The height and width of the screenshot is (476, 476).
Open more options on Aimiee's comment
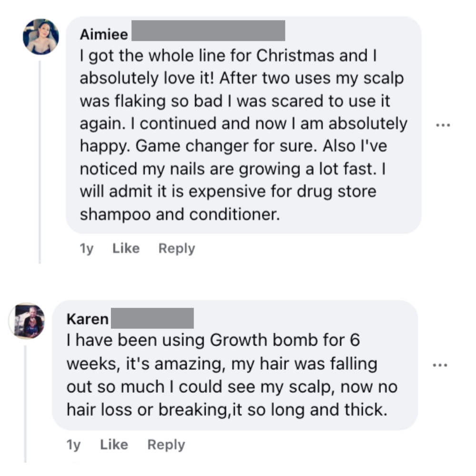tap(442, 126)
